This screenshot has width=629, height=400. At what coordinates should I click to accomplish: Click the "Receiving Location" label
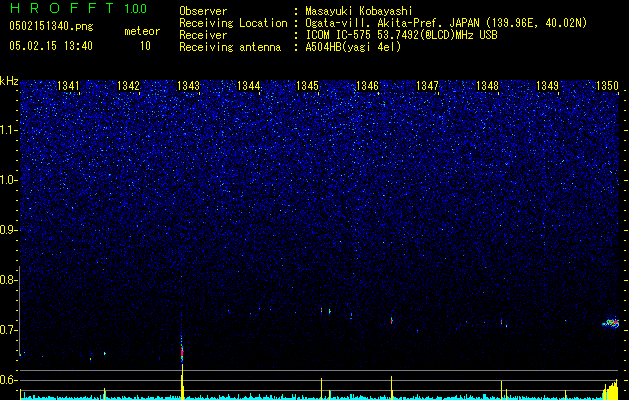[x=233, y=23]
